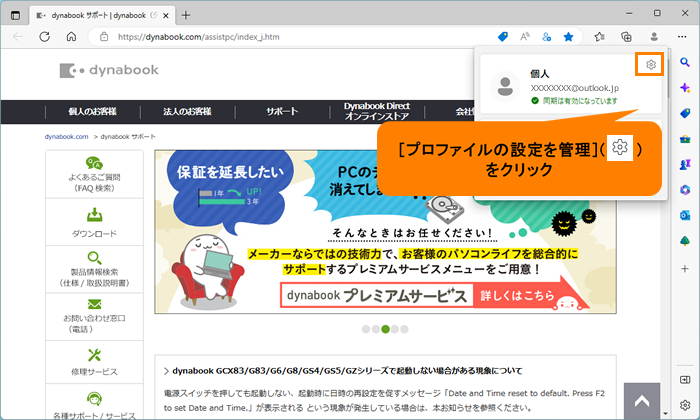700x420 pixels.
Task: Click the back-to-top arrow button
Action: tap(642, 401)
